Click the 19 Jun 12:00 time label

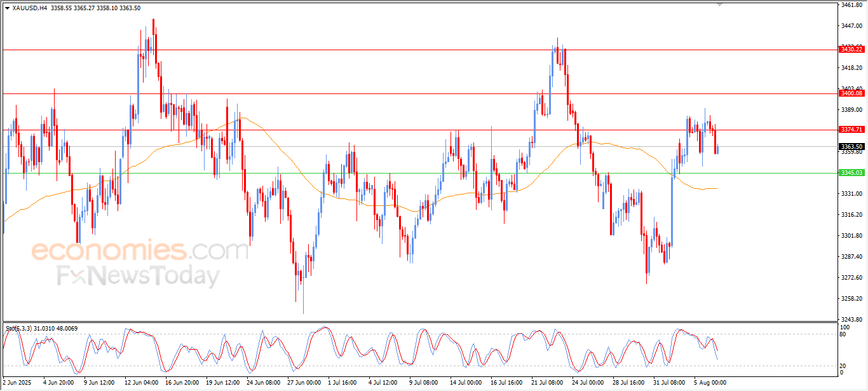223,383
